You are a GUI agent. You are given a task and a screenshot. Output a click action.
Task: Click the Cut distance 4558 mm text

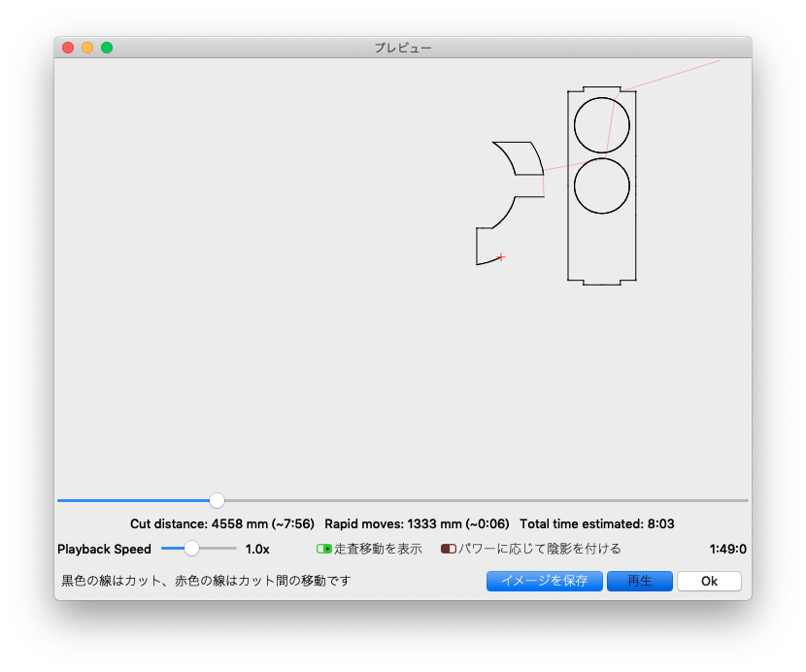point(222,524)
